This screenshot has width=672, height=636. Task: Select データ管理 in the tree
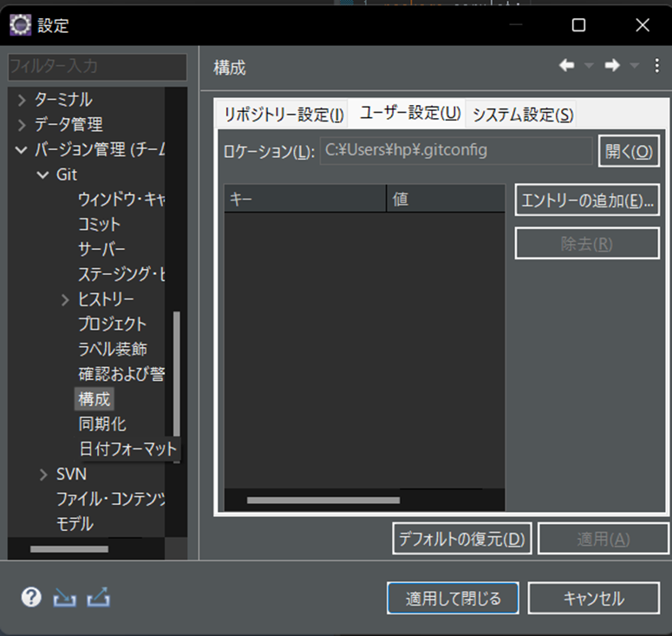(x=69, y=125)
